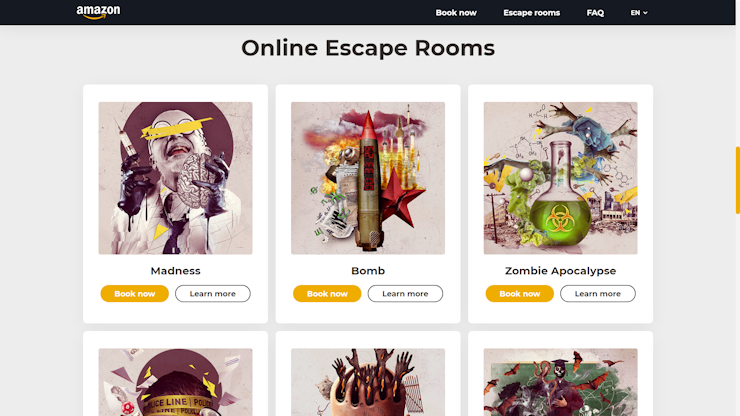Open the Zombie Apocalypse flask thumbnail

pyautogui.click(x=561, y=178)
